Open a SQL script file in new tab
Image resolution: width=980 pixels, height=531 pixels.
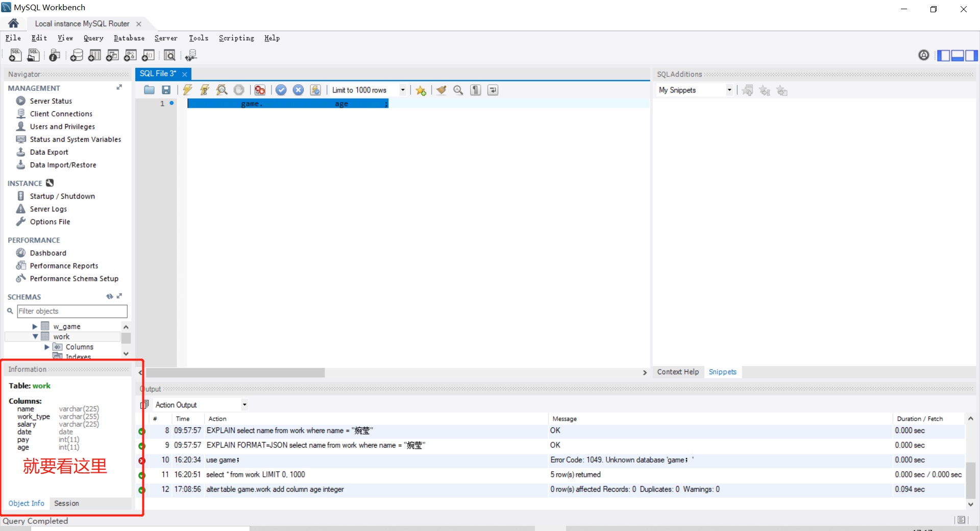(33, 55)
